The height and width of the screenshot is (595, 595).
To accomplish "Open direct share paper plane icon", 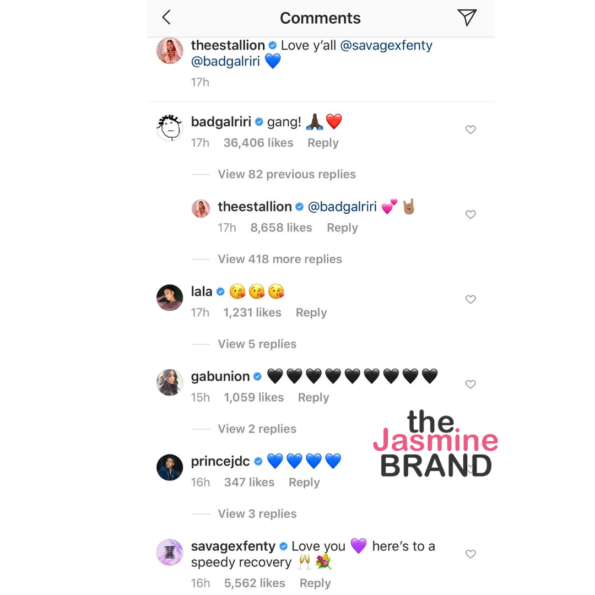I will (467, 17).
